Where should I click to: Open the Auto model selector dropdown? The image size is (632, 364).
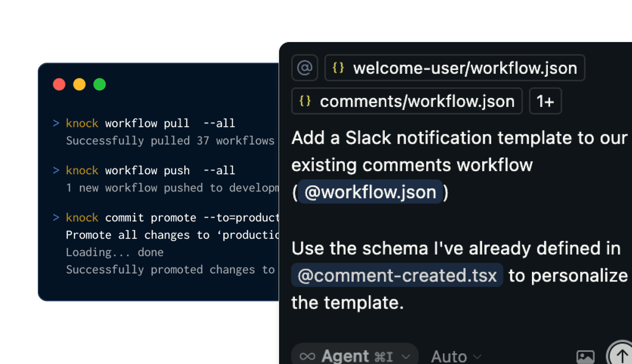tap(456, 356)
